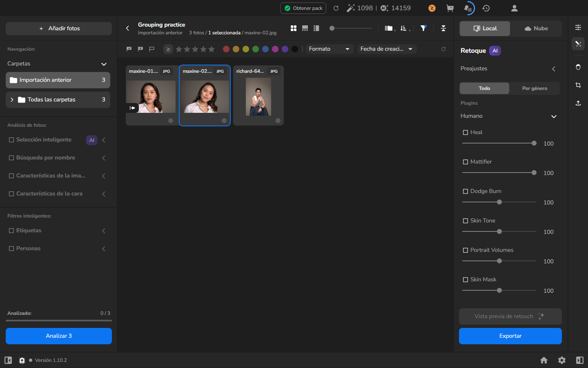The image size is (588, 368).
Task: Open the Fecha de creación dropdown
Action: (387, 49)
